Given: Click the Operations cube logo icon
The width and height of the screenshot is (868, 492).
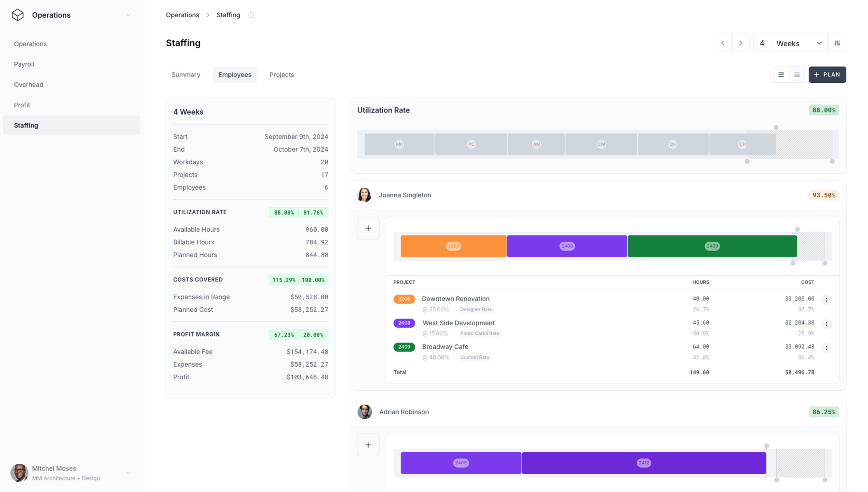Looking at the screenshot, I should pyautogui.click(x=18, y=15).
